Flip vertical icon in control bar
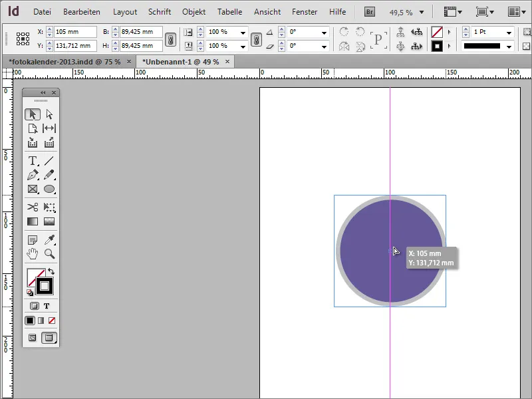Viewport: 532px width, 399px height. [x=360, y=46]
